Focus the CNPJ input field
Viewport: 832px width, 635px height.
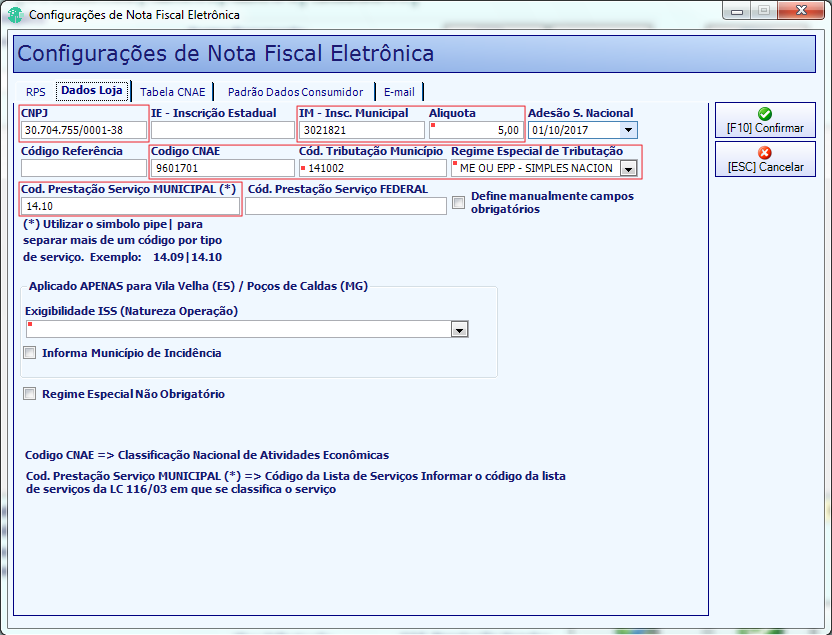coord(84,130)
